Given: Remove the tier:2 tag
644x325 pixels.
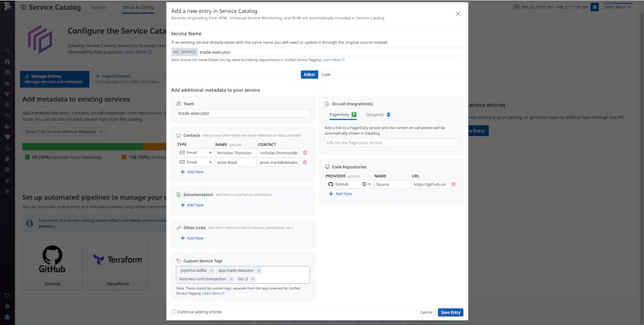Looking at the screenshot, I should 252,279.
